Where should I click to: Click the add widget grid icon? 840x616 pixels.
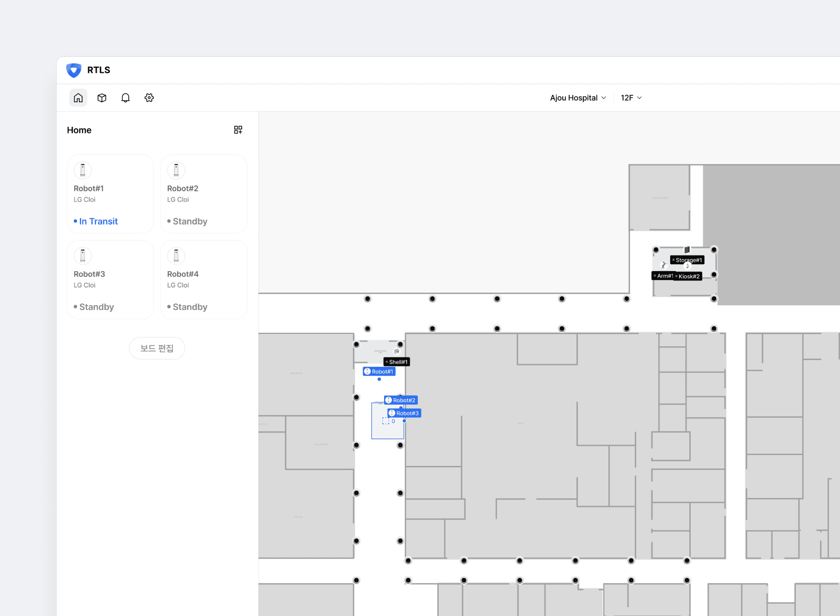[x=238, y=130]
